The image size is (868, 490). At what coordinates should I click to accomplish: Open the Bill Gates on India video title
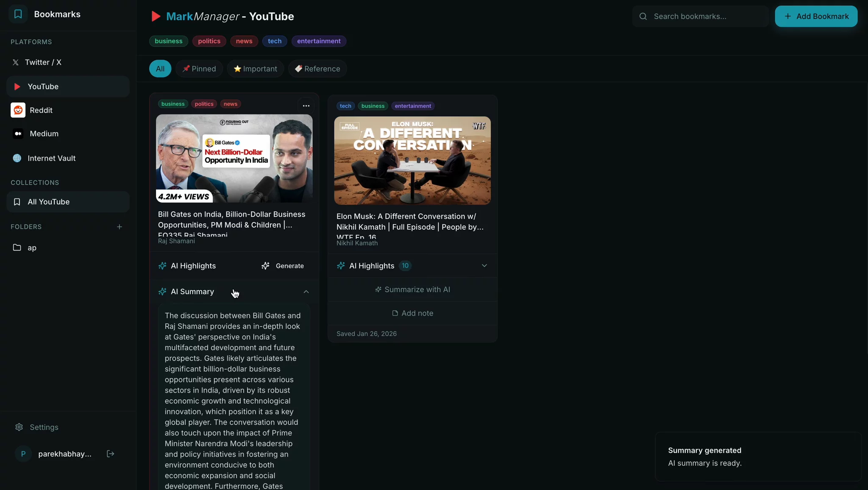(232, 224)
